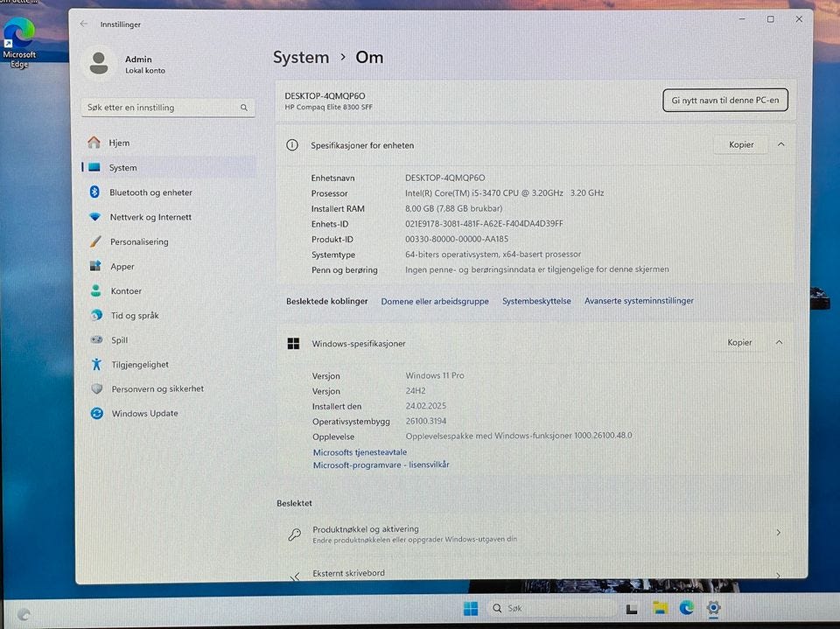The height and width of the screenshot is (629, 840).
Task: Click the taskbar Søk search box
Action: click(550, 609)
